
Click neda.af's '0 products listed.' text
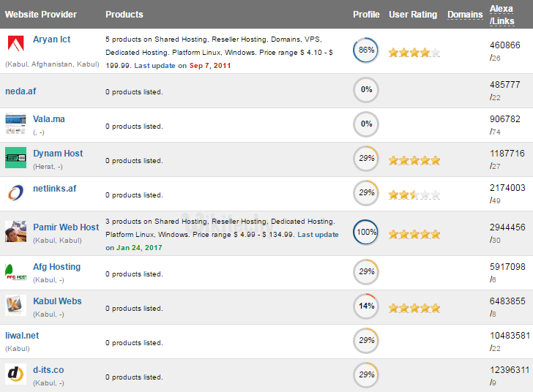pos(134,92)
